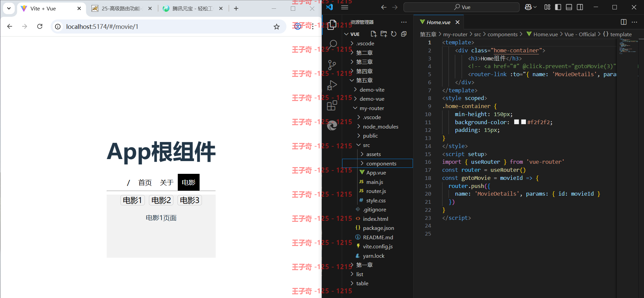This screenshot has height=298, width=644.
Task: Open the Edge tools icon in activity bar
Action: 332,126
